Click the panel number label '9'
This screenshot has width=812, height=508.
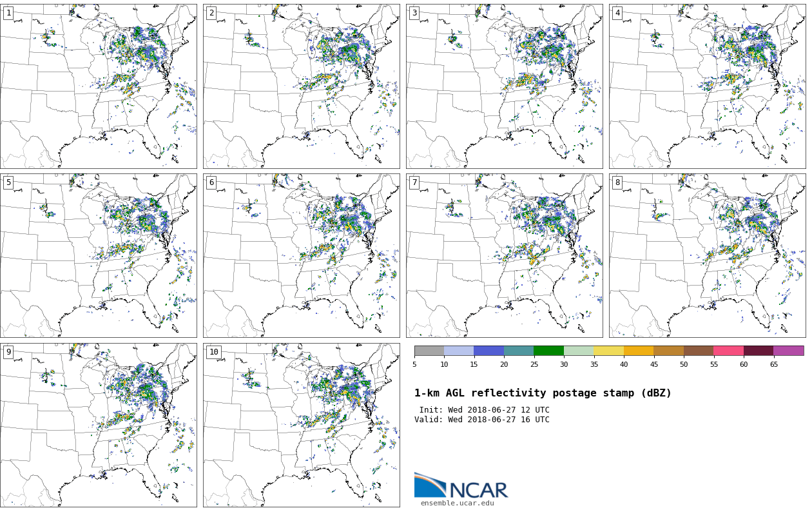[8, 352]
